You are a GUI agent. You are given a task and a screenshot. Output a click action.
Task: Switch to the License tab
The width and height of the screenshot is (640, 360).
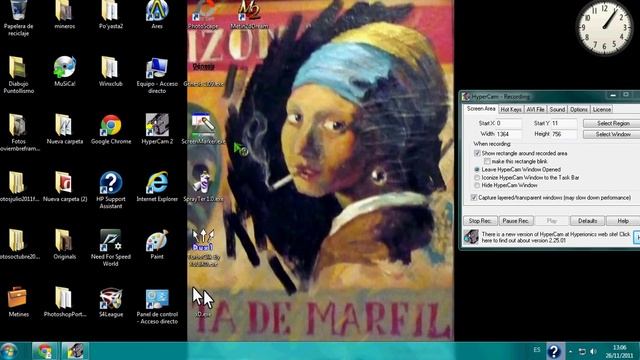[601, 109]
